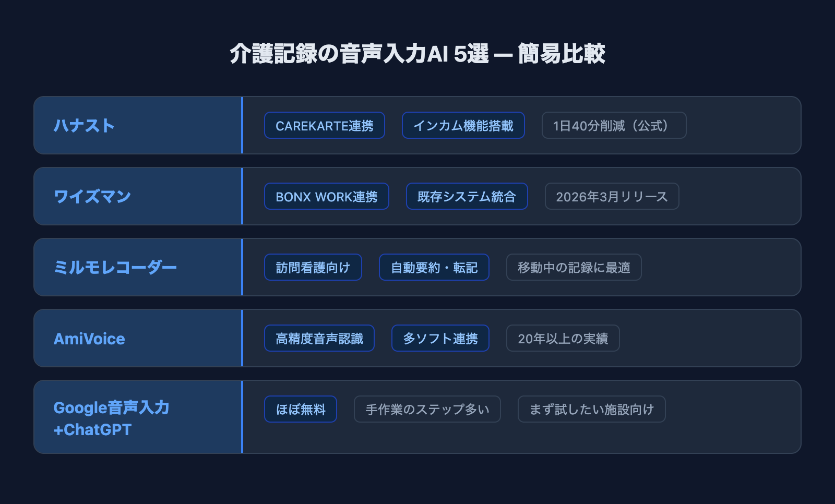Viewport: 835px width, 504px height.
Task: Click the 既存システム統合 tag
Action: [x=467, y=197]
